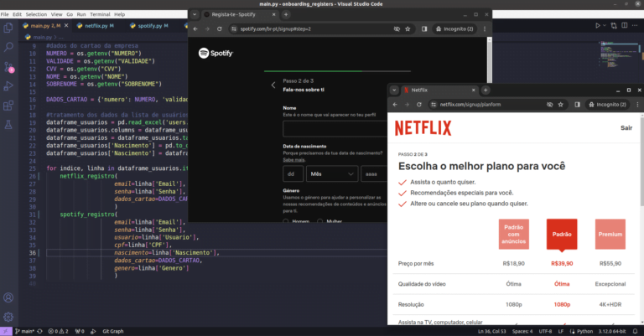Viewport: 644px width, 336px height.
Task: Bookmark the Netflix planform page
Action: point(561,105)
